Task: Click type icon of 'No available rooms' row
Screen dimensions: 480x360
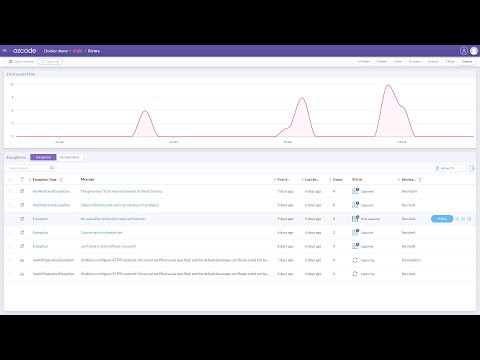Action: point(22,219)
